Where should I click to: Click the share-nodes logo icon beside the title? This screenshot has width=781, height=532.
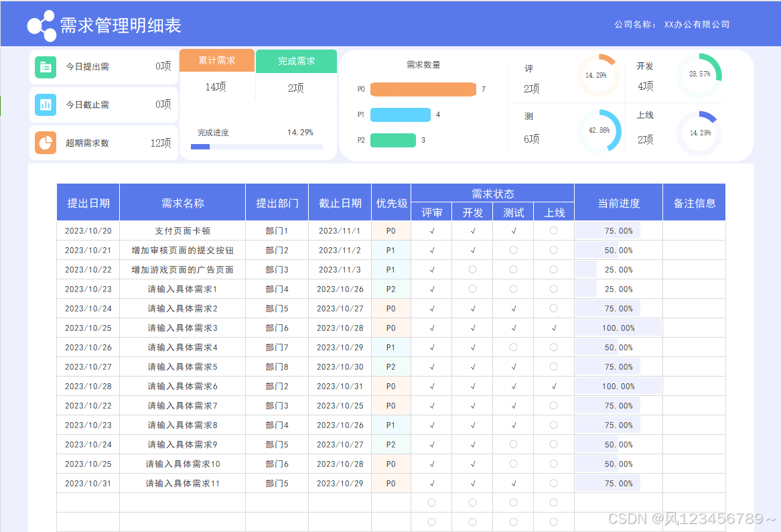point(42,26)
